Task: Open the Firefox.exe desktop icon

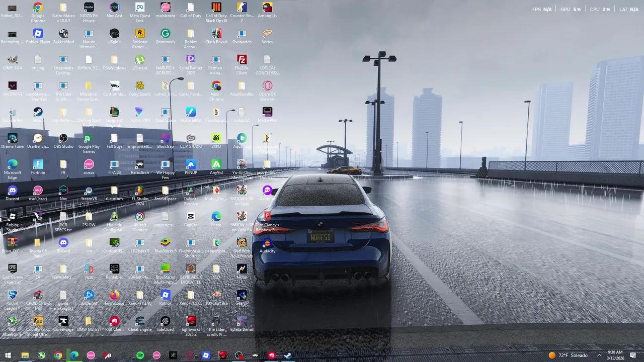Action: [x=114, y=298]
